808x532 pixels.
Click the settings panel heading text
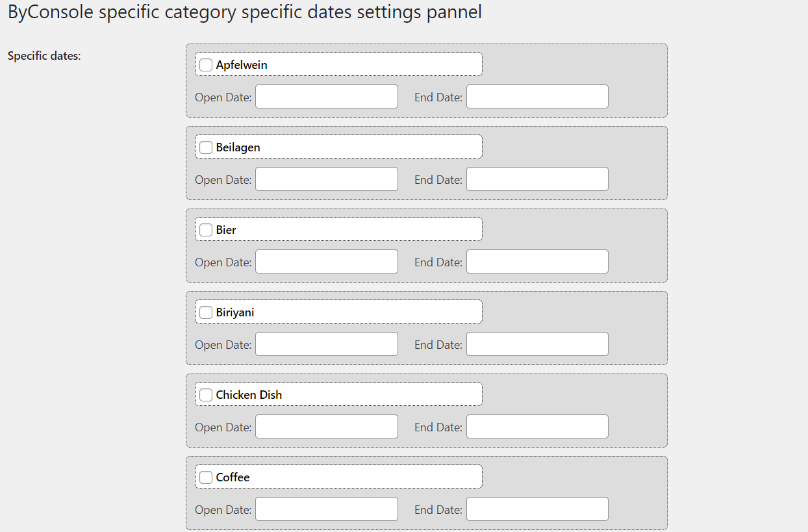(x=244, y=12)
